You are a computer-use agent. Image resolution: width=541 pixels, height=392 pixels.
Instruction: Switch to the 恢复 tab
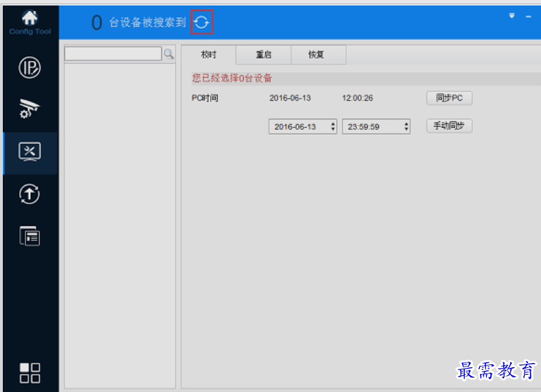tap(319, 54)
